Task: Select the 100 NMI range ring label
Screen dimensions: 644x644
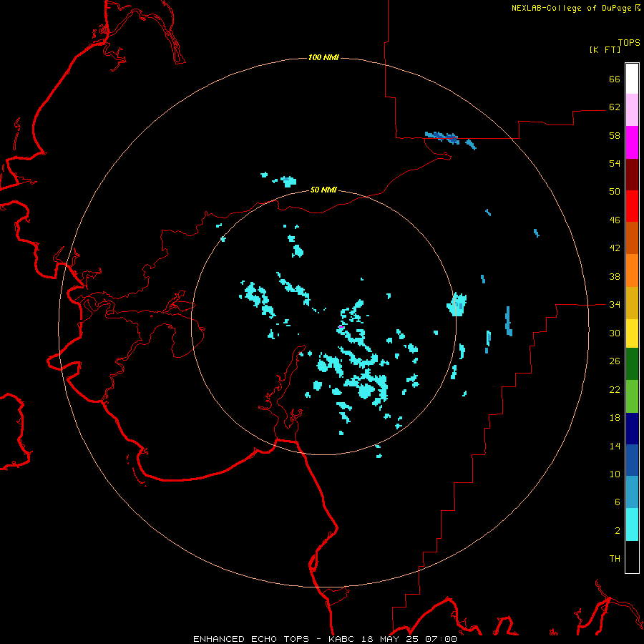Action: click(x=323, y=57)
